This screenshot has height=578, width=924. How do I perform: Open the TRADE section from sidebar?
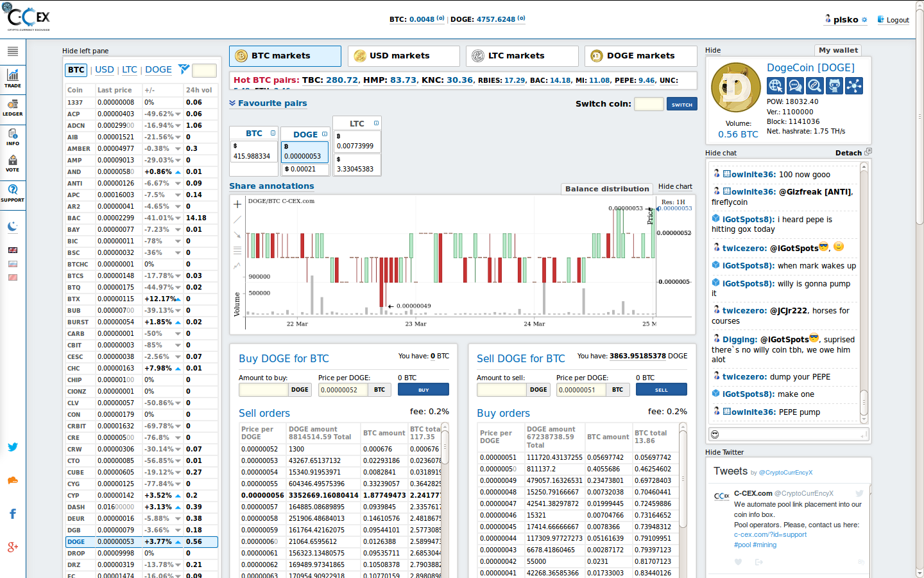pyautogui.click(x=13, y=78)
